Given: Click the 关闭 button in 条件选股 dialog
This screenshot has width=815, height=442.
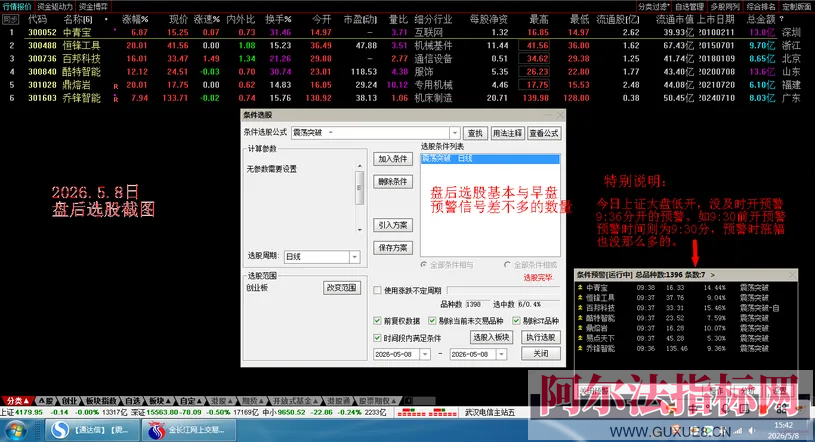Looking at the screenshot, I should pyautogui.click(x=541, y=354).
